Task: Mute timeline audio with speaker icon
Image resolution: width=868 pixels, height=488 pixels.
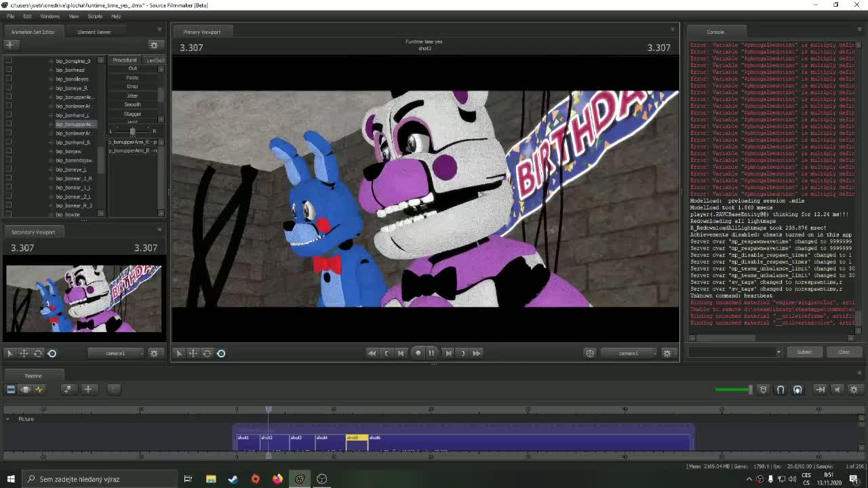Action: pos(837,390)
